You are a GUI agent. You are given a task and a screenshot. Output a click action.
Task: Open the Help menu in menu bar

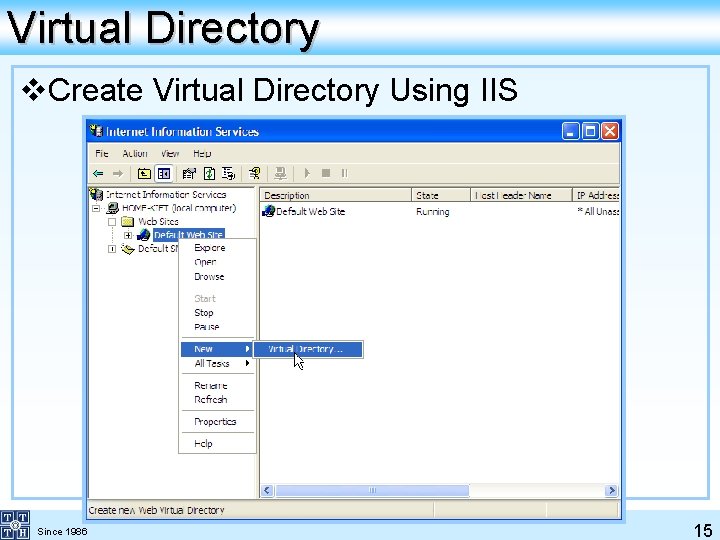[x=202, y=153]
